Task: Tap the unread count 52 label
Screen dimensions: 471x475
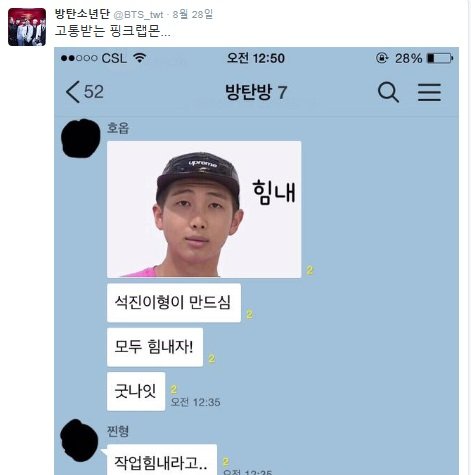Action: [94, 92]
